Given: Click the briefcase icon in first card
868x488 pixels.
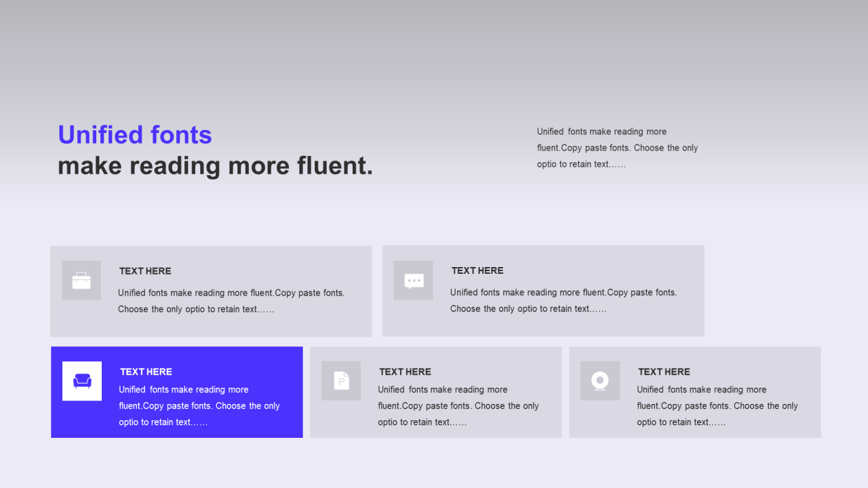Looking at the screenshot, I should (x=81, y=281).
